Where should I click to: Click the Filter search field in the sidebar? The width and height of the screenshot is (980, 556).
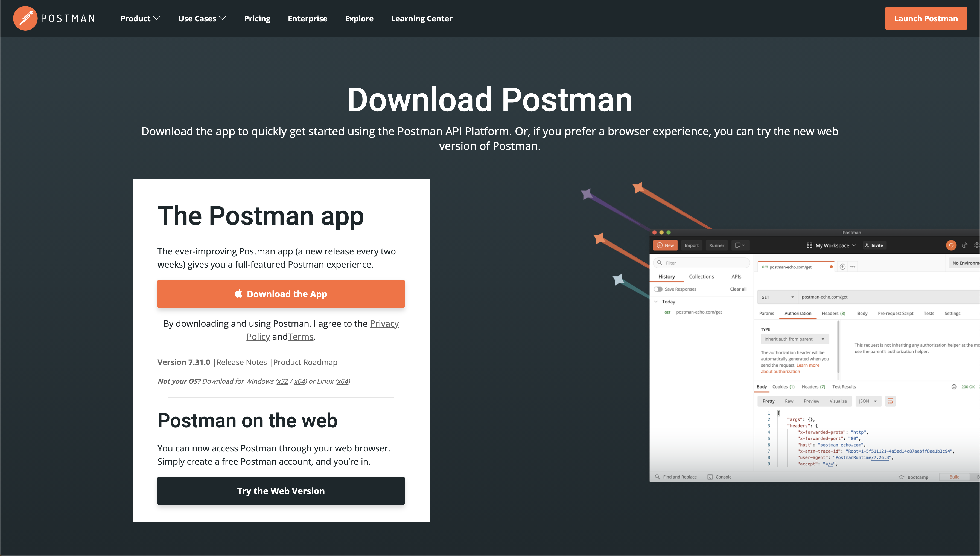[701, 263]
